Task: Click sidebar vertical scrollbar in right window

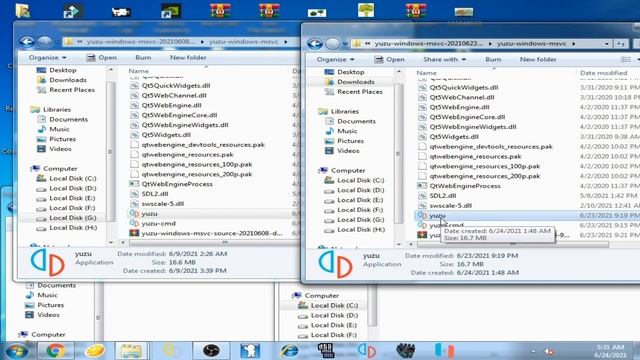Action: pyautogui.click(x=398, y=153)
